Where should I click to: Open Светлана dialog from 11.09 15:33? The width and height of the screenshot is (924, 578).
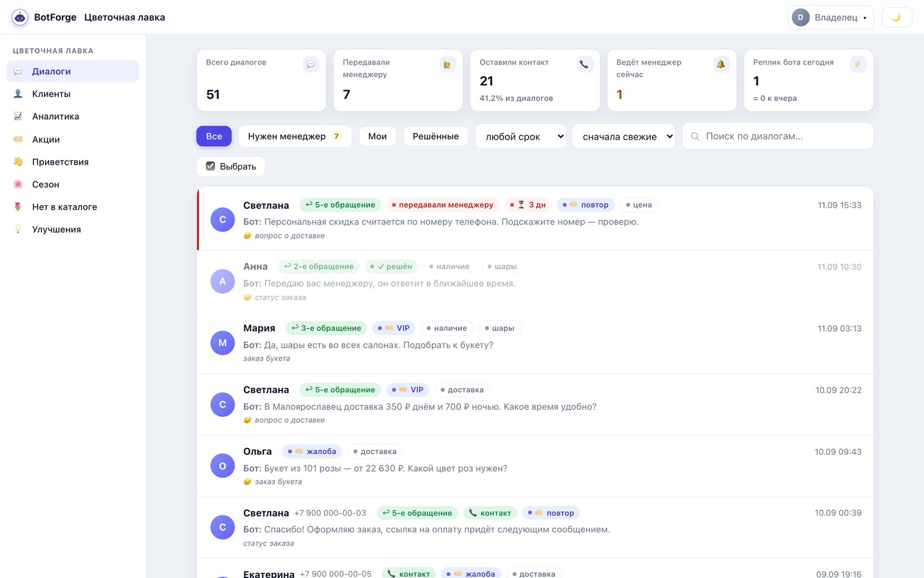tap(535, 219)
